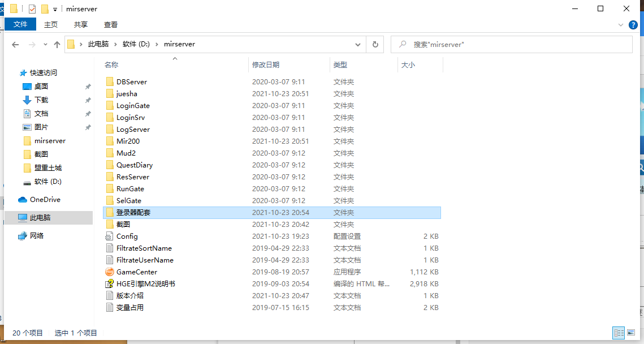Click the Up directory arrow

click(57, 45)
